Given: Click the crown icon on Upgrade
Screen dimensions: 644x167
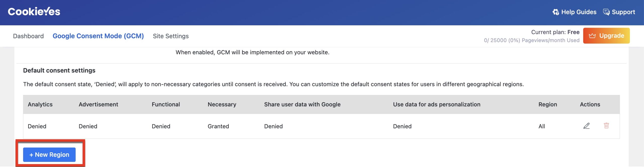Looking at the screenshot, I should point(592,36).
